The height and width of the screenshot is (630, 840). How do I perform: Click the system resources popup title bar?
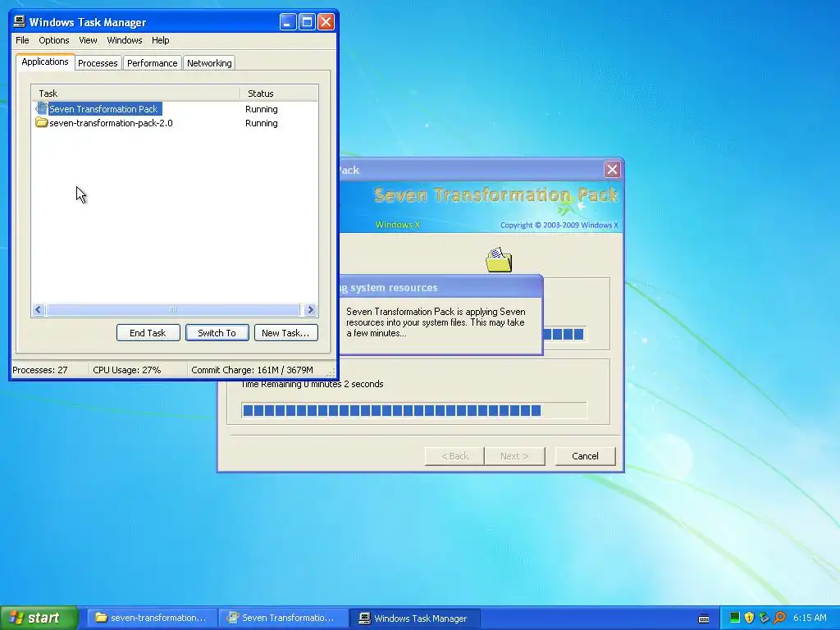[x=441, y=287]
